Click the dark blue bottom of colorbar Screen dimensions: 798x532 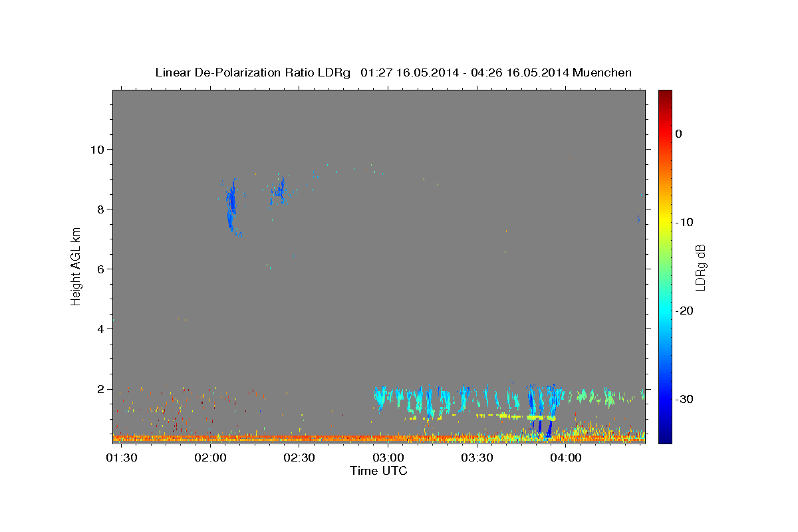[x=665, y=437]
